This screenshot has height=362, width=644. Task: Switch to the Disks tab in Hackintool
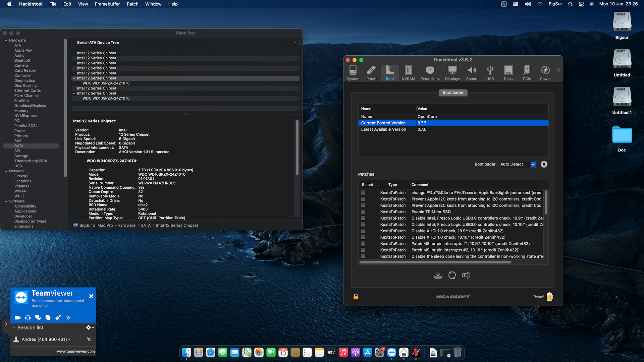tap(508, 72)
